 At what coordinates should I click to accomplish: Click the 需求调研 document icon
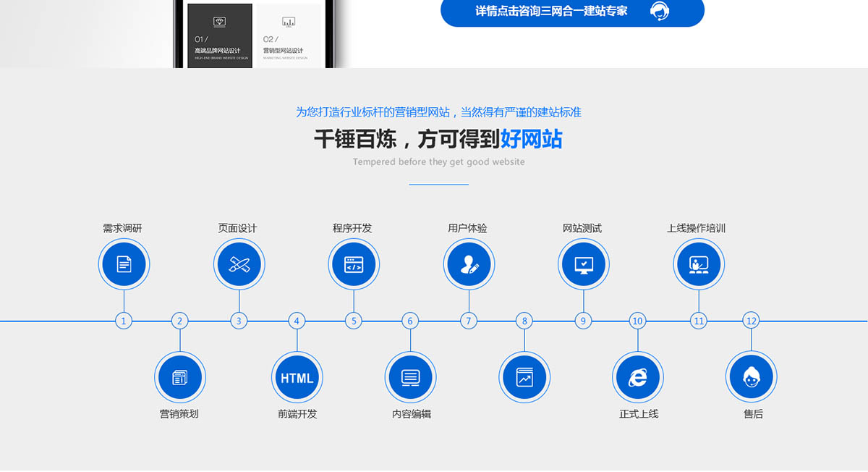coord(124,264)
